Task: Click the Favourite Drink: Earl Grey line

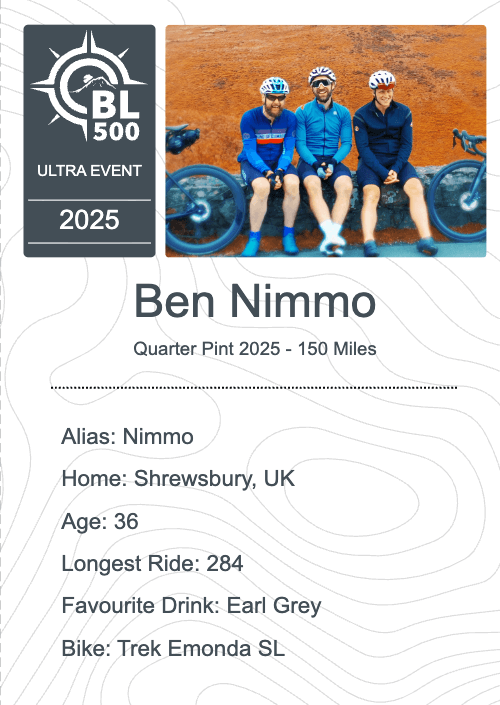Action: (x=192, y=606)
